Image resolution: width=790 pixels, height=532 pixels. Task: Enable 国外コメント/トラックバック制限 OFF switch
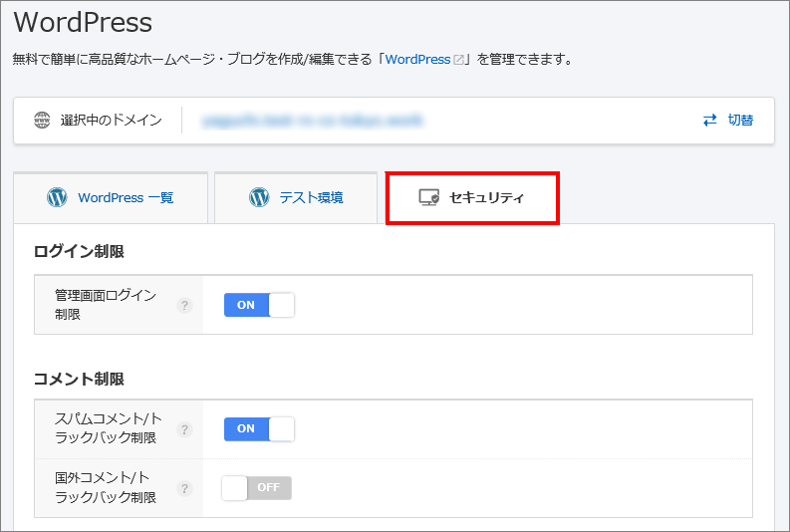pos(256,488)
